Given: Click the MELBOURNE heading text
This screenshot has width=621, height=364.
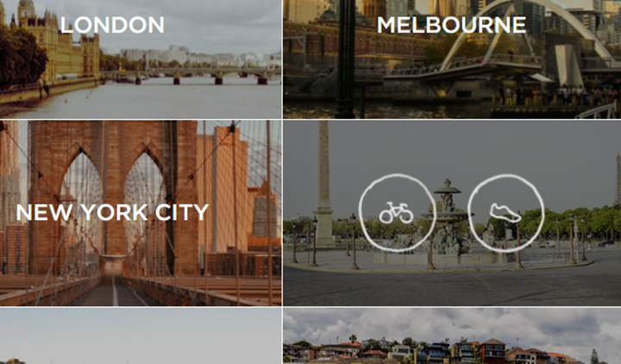Looking at the screenshot, I should pos(451,25).
